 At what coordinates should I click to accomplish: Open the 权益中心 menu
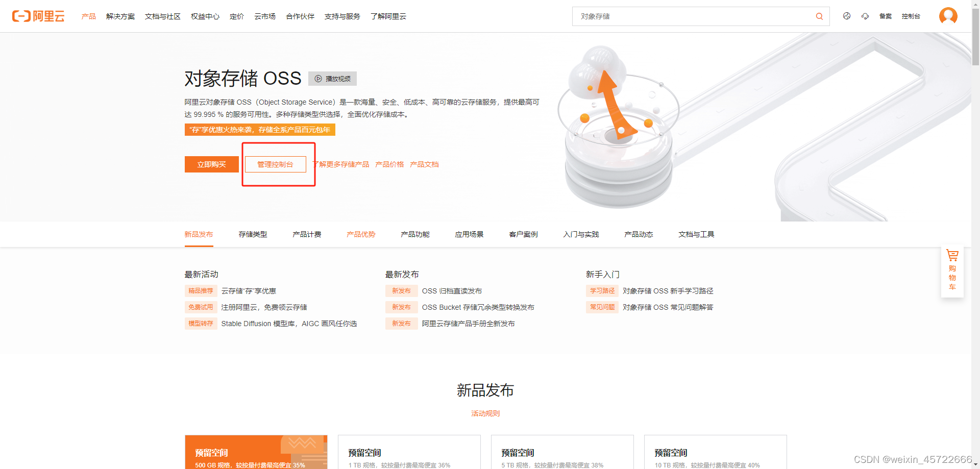click(205, 16)
